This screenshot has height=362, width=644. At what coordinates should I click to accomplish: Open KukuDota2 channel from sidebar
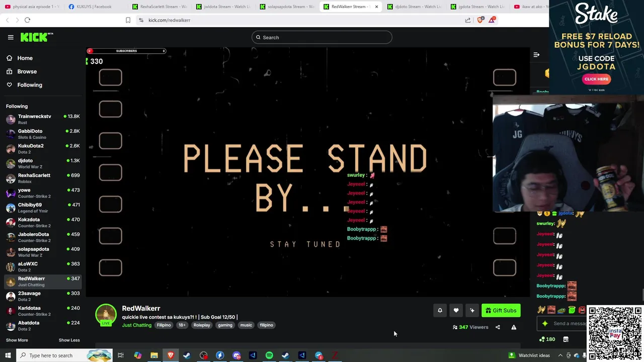(x=43, y=149)
